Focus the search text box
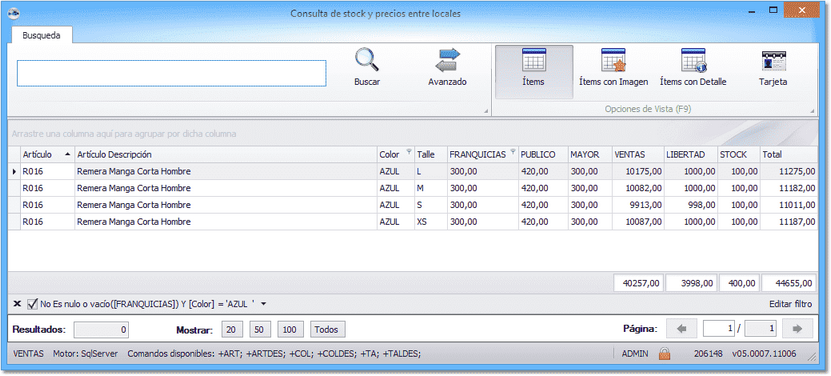The width and height of the screenshot is (831, 376). tap(171, 73)
